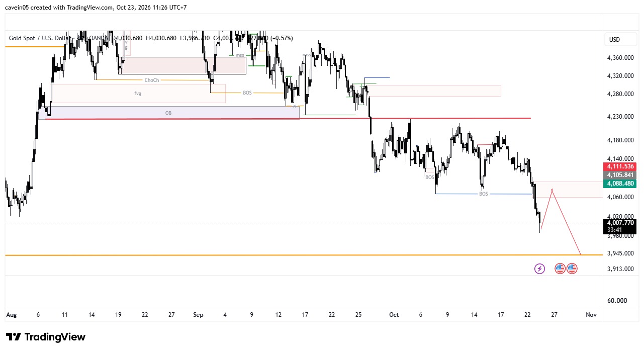Click the BOS label on the orange line
The height and width of the screenshot is (352, 644).
(247, 93)
